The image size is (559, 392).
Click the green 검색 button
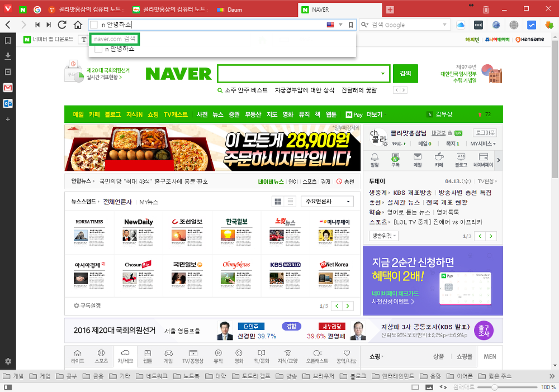click(405, 73)
